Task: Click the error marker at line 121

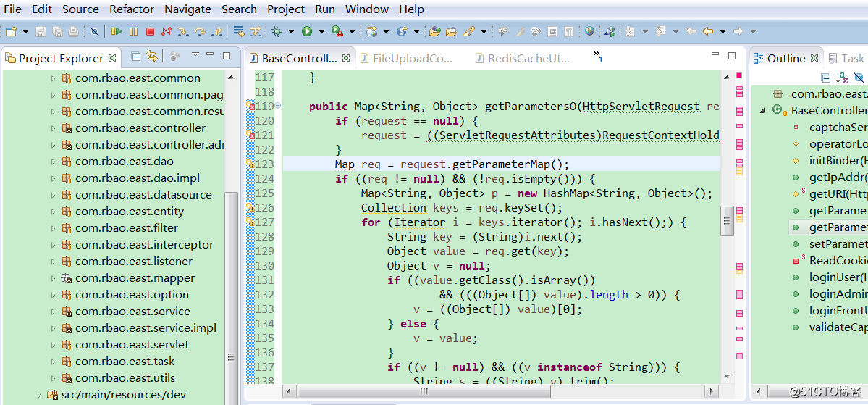Action: pos(250,135)
